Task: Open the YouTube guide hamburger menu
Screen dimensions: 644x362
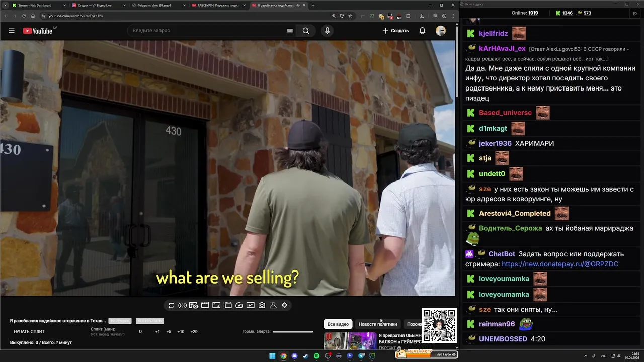Action: point(12,31)
